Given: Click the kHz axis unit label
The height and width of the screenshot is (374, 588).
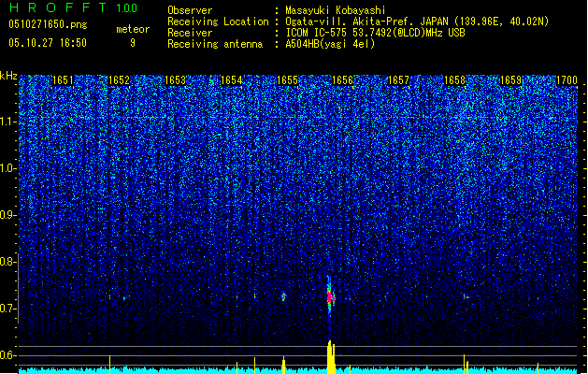Looking at the screenshot, I should pyautogui.click(x=8, y=76).
